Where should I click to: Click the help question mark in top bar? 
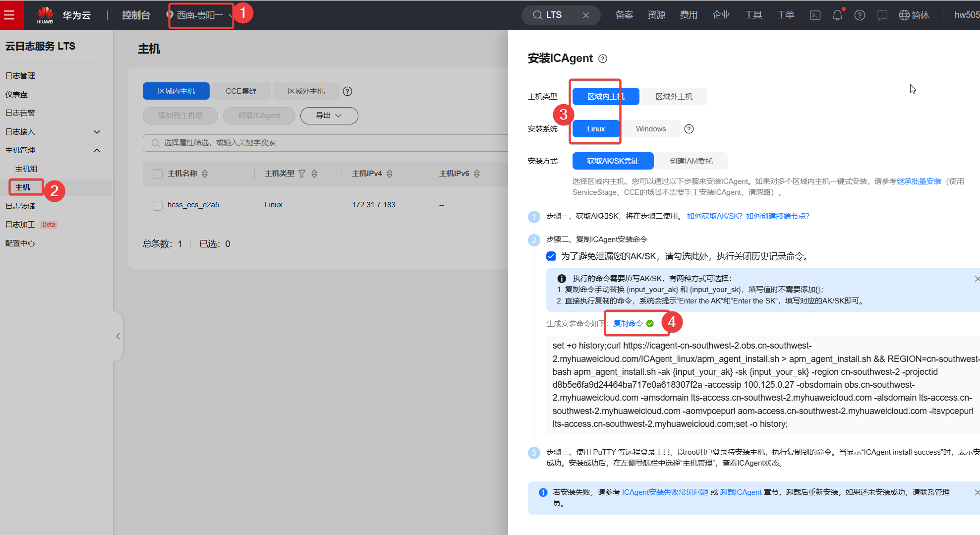pyautogui.click(x=860, y=15)
